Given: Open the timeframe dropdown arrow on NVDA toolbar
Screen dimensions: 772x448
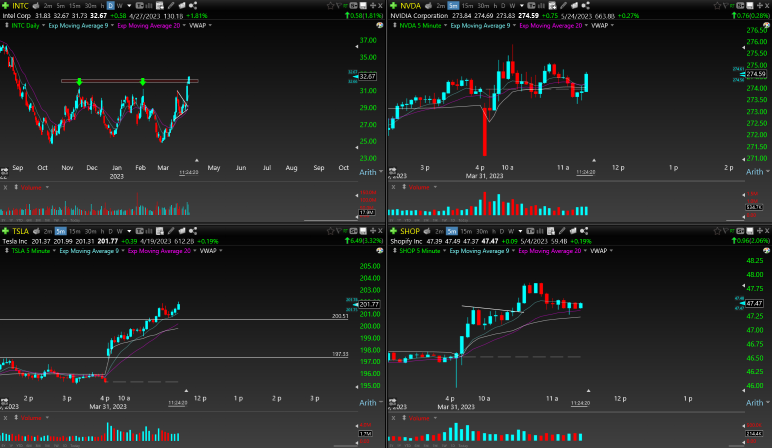Looking at the screenshot, I should tap(521, 5).
